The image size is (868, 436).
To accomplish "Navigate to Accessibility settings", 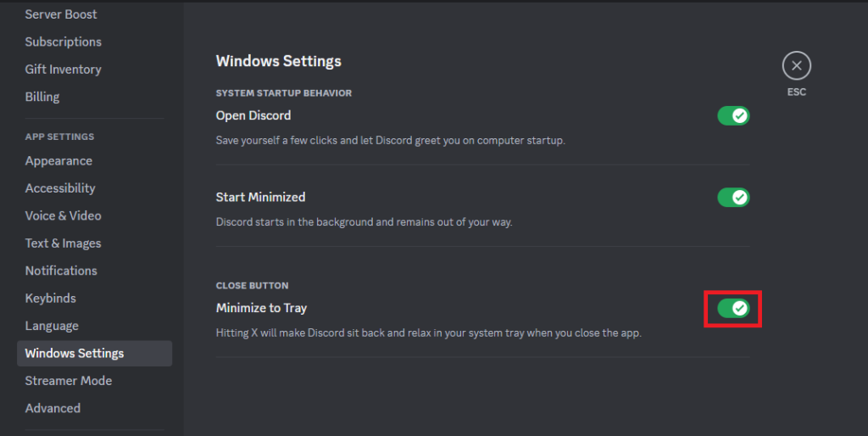I will coord(60,188).
